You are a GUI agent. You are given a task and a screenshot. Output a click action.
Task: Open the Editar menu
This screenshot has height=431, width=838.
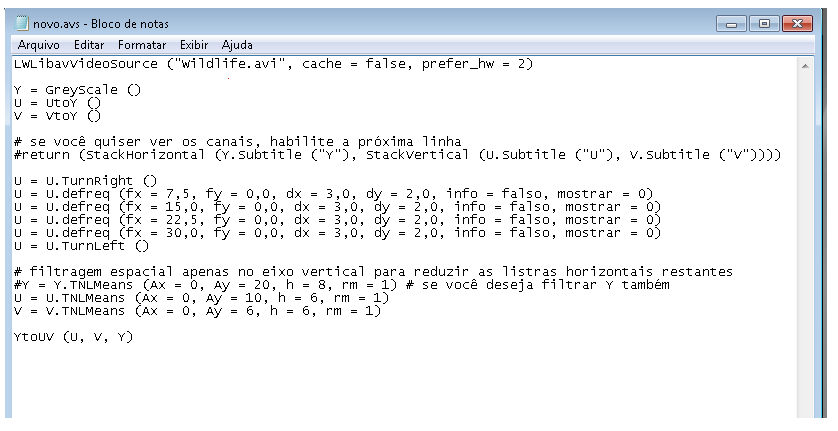tap(89, 45)
